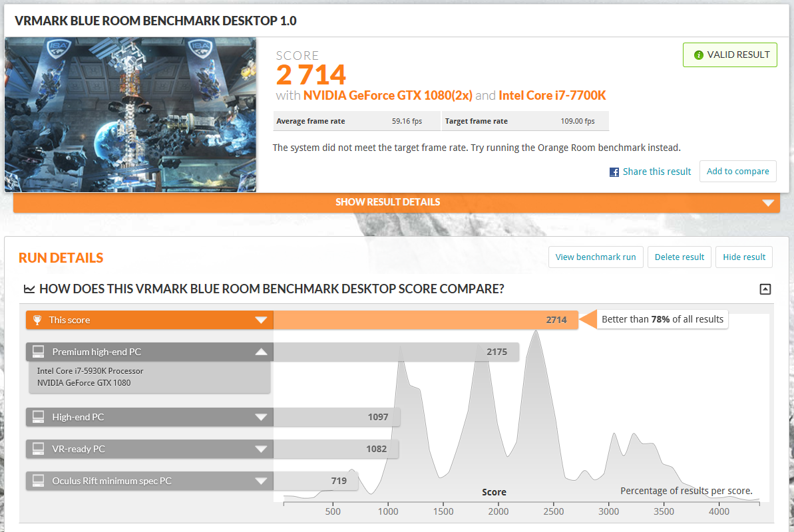794x532 pixels.
Task: Open View benchmark run
Action: tap(596, 257)
